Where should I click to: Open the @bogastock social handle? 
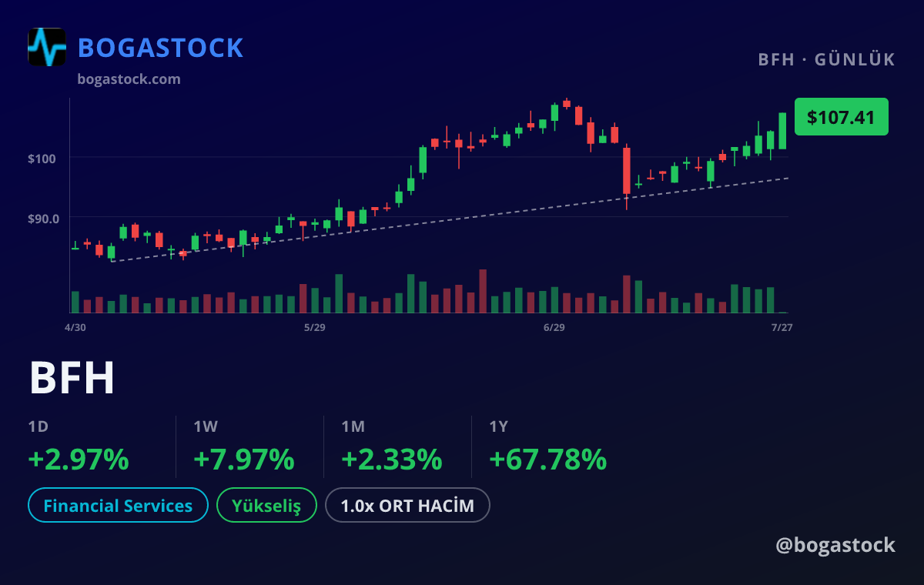tap(835, 545)
